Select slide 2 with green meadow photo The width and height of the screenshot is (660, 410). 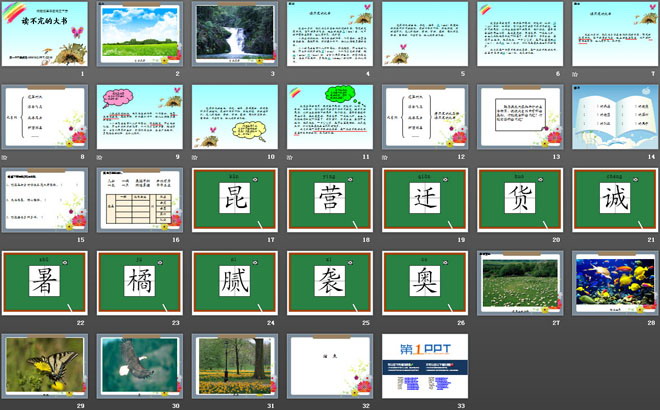tap(140, 34)
